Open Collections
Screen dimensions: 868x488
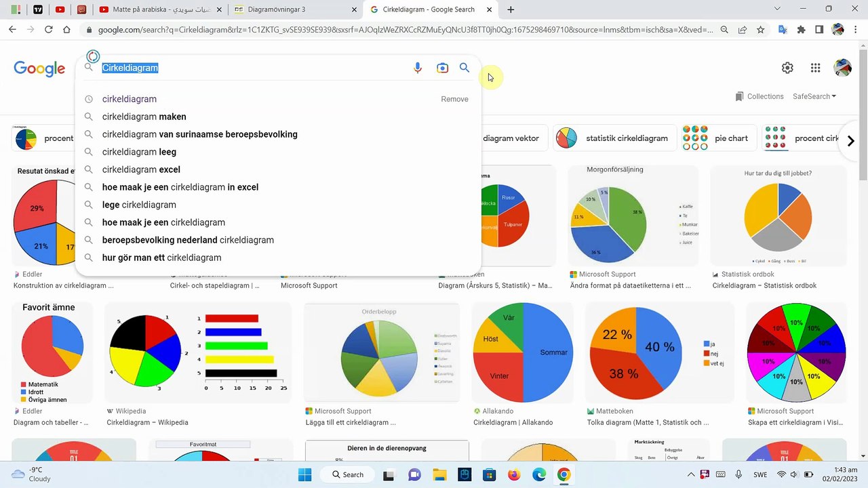coord(759,96)
